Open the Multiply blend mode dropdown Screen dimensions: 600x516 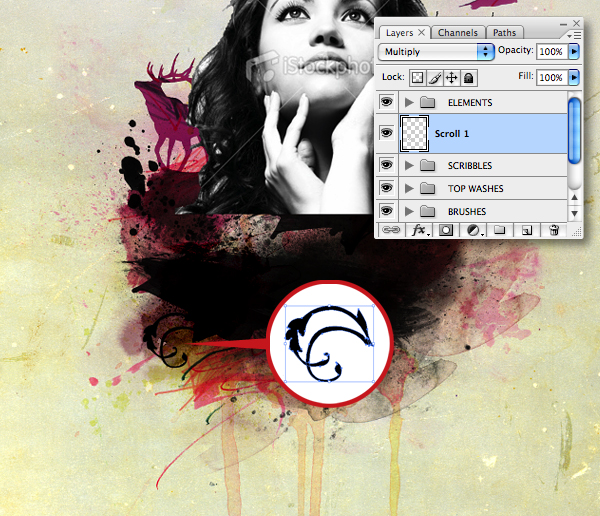click(436, 51)
